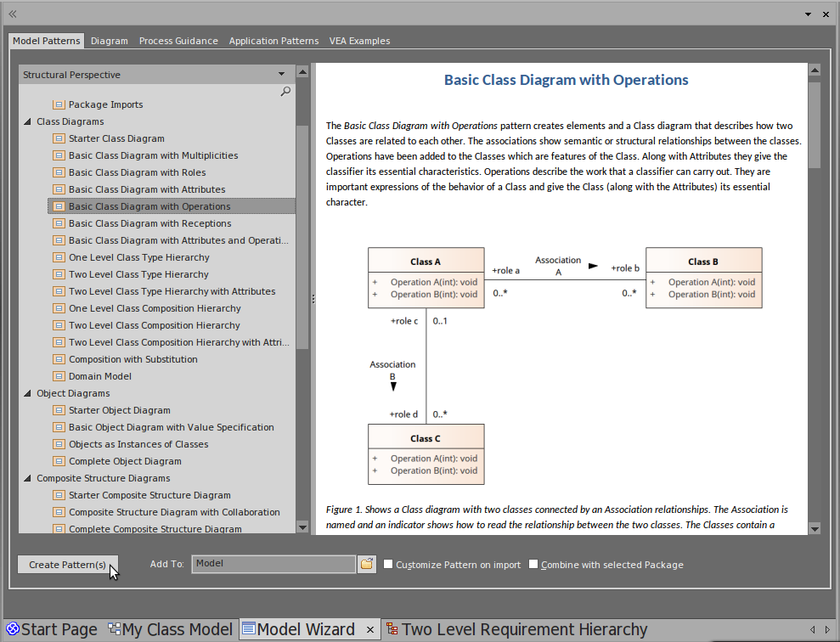Select Basic Class Diagram with Receptions
840x642 pixels.
click(x=149, y=223)
